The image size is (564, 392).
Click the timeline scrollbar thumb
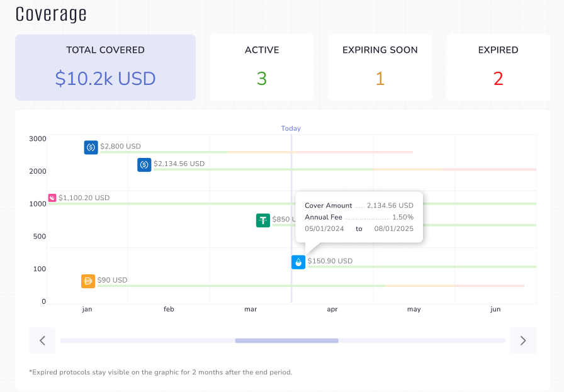pos(286,340)
